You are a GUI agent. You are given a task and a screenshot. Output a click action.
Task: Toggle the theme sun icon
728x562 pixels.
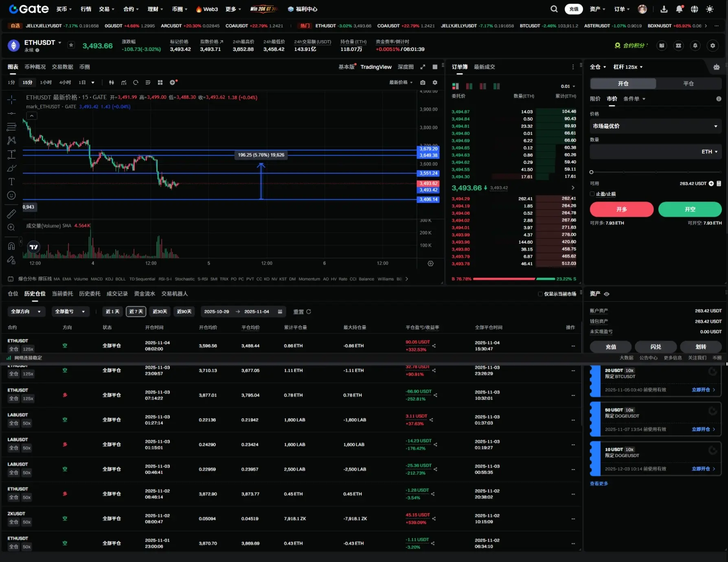710,9
